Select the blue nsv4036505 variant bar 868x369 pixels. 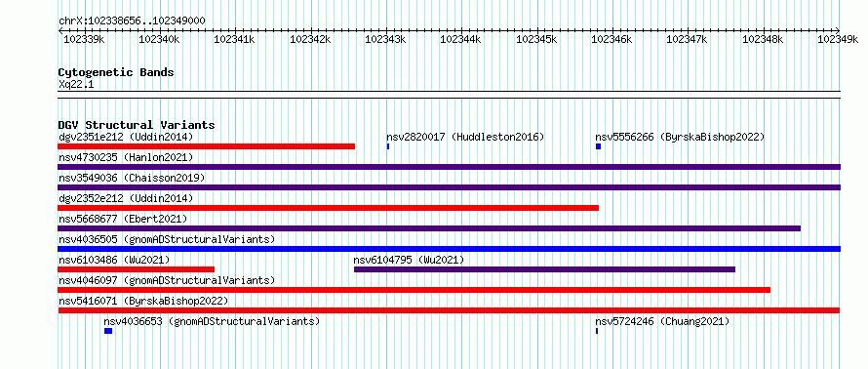[x=449, y=249]
